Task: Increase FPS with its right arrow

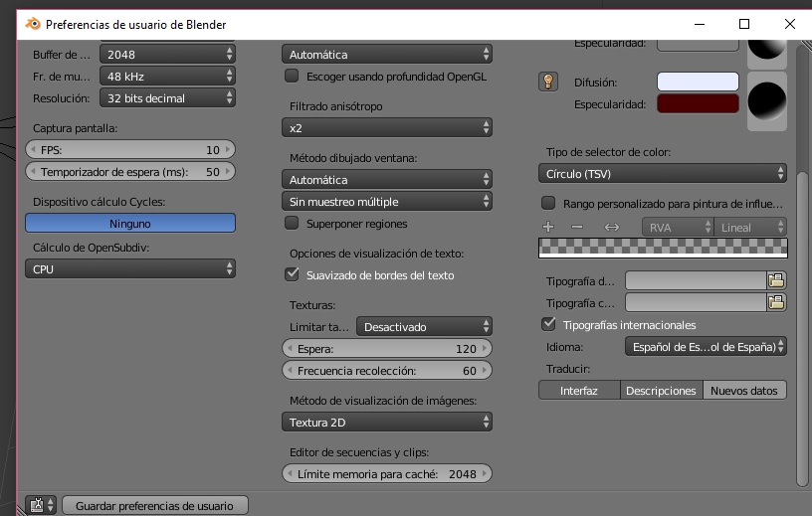Action: pyautogui.click(x=227, y=149)
